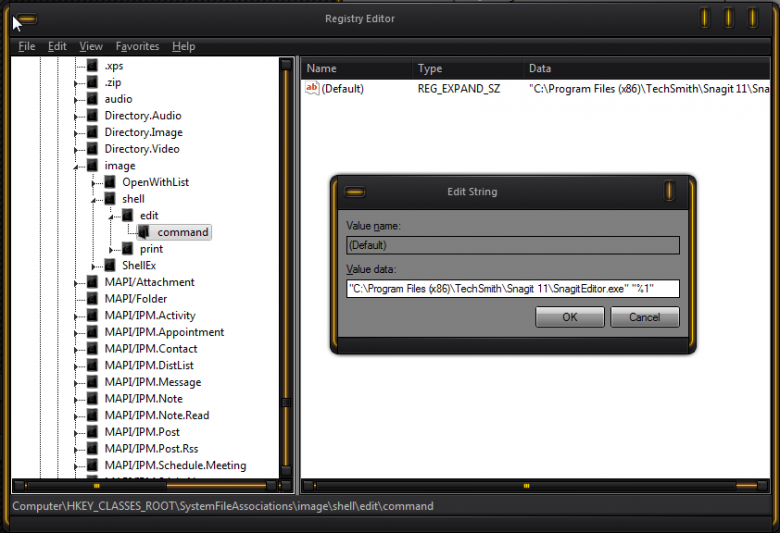Open the View menu
Viewport: 780px width, 533px height.
coord(91,46)
